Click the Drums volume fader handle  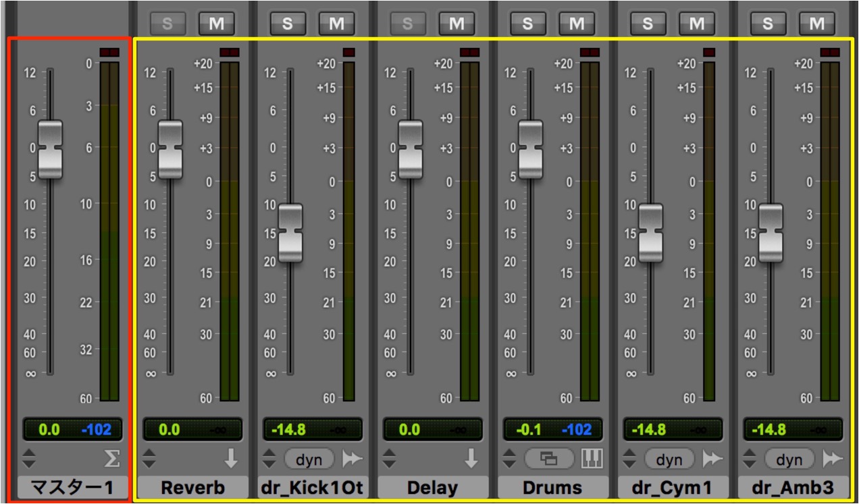pyautogui.click(x=531, y=149)
